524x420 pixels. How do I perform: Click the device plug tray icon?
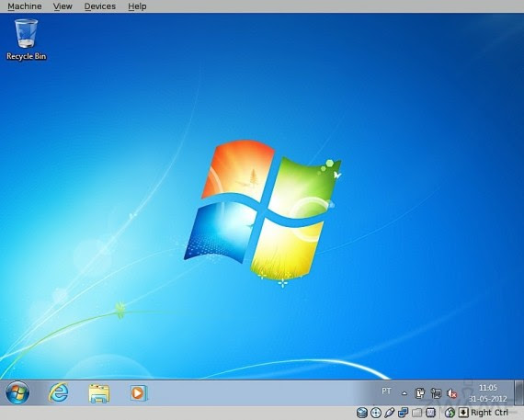tap(419, 393)
